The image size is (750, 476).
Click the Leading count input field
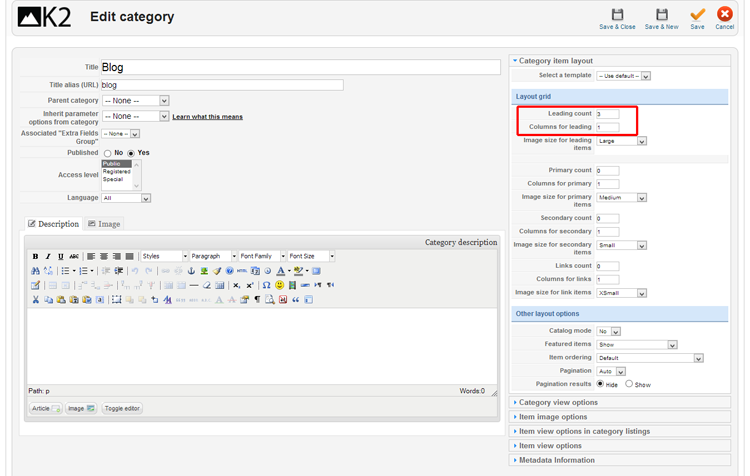tap(607, 114)
